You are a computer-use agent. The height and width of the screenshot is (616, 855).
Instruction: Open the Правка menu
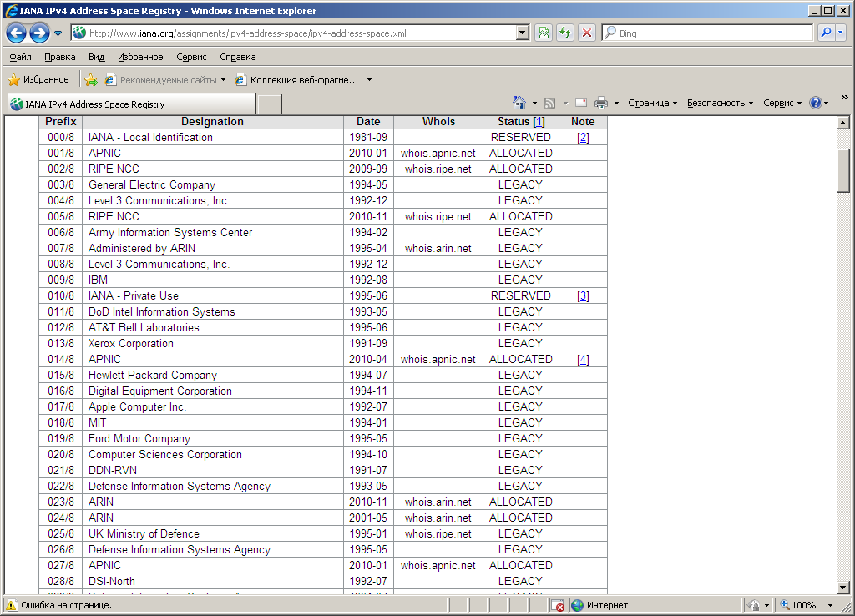[60, 57]
